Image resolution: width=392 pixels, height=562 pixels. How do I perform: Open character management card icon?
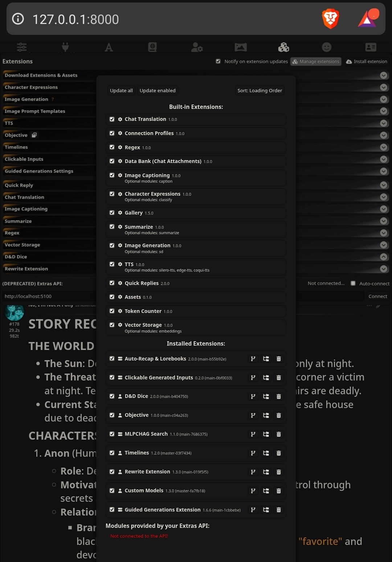click(x=371, y=47)
